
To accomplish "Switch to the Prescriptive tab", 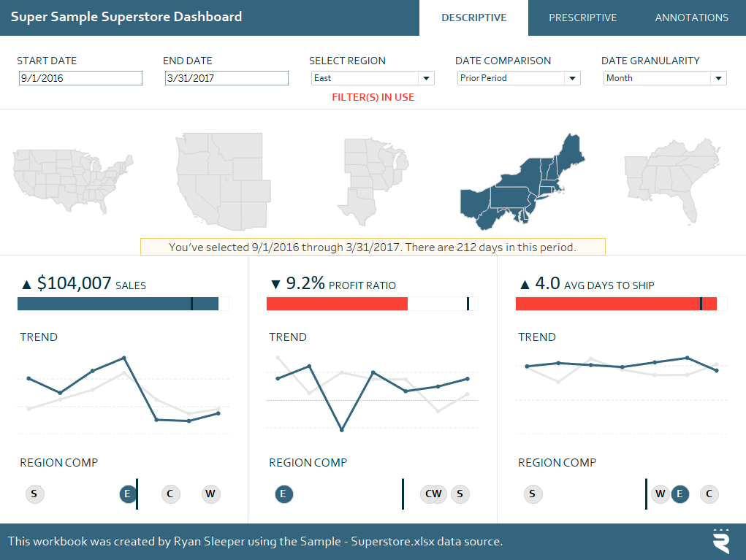I will [x=583, y=17].
